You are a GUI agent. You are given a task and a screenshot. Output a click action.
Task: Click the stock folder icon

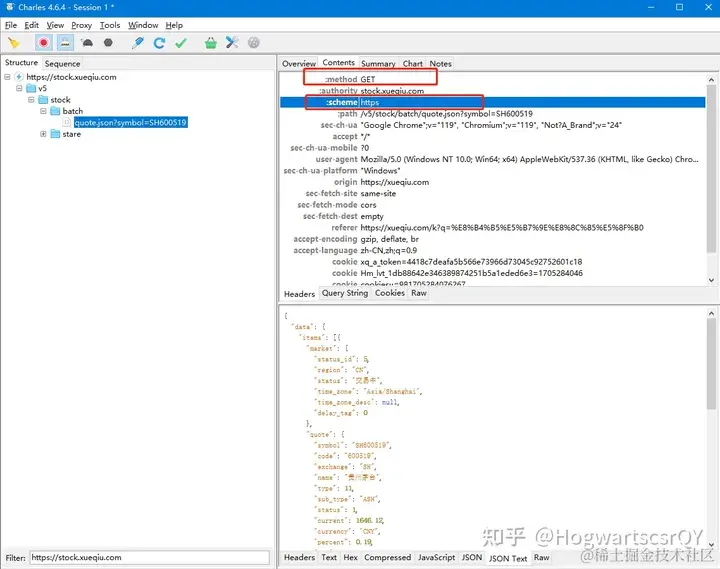point(43,100)
